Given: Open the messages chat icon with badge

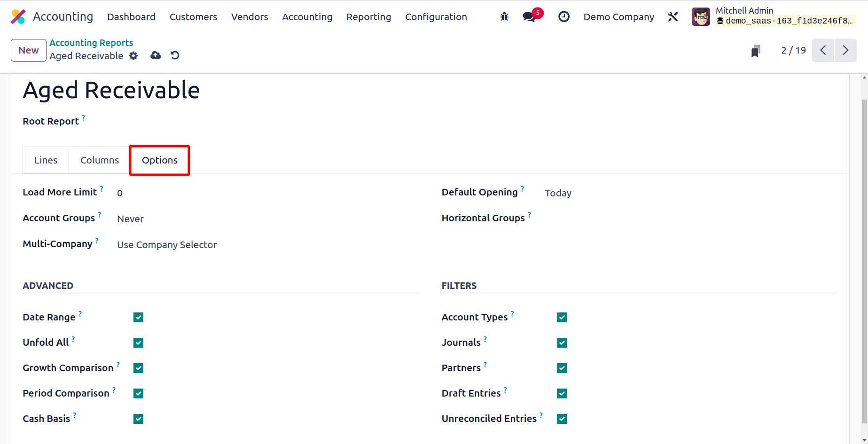Looking at the screenshot, I should point(529,17).
